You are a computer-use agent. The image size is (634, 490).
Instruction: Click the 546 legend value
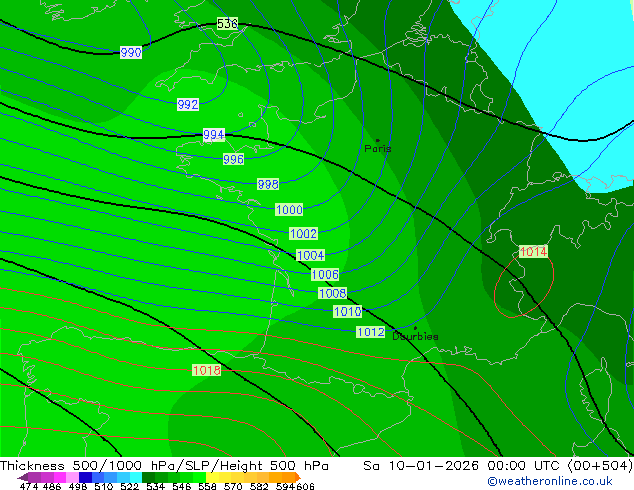pyautogui.click(x=182, y=486)
